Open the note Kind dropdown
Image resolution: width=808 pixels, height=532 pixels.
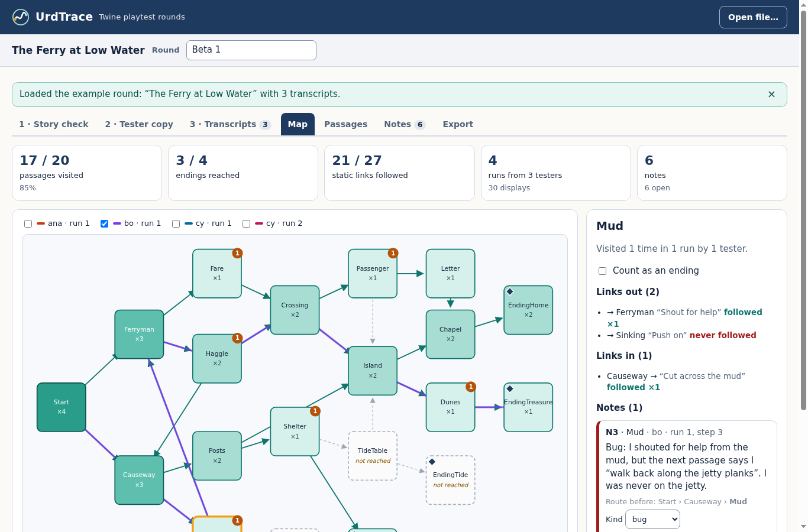(x=652, y=520)
